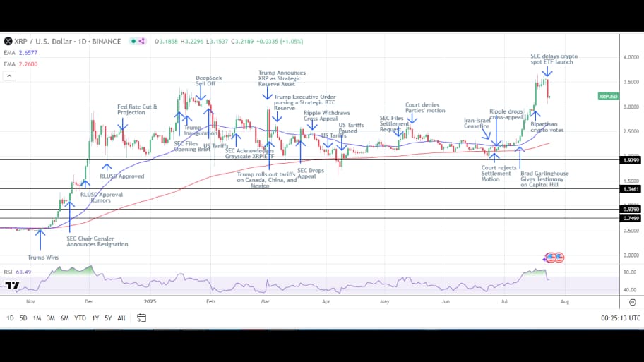Screen dimensions: 644x362
Task: Click 'Ripple Withdraws Cross Appeal' annotation
Action: [x=326, y=116]
